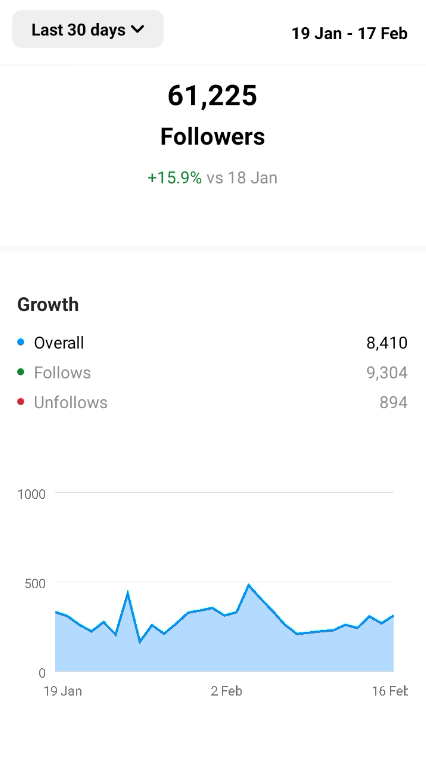Screen dimensions: 426x762
Task: Click the 2 Feb axis label
Action: click(x=226, y=691)
